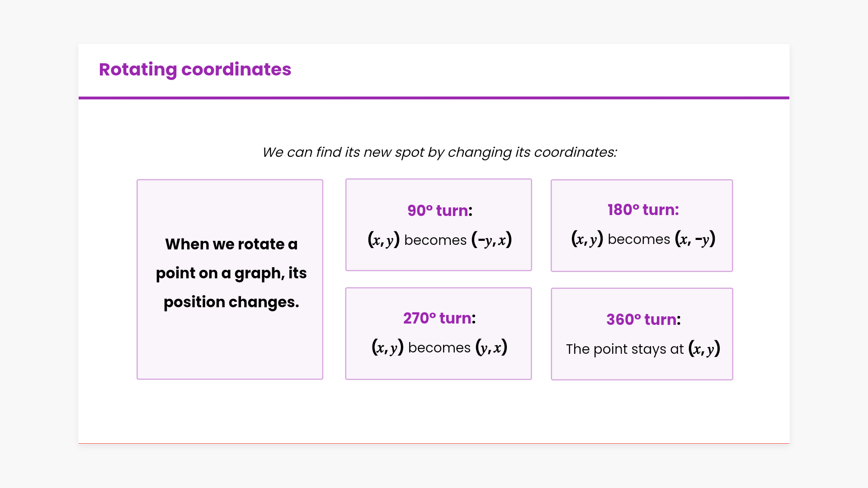The height and width of the screenshot is (488, 868).
Task: Click starting (x, y) in 180° turn card
Action: pyautogui.click(x=587, y=239)
